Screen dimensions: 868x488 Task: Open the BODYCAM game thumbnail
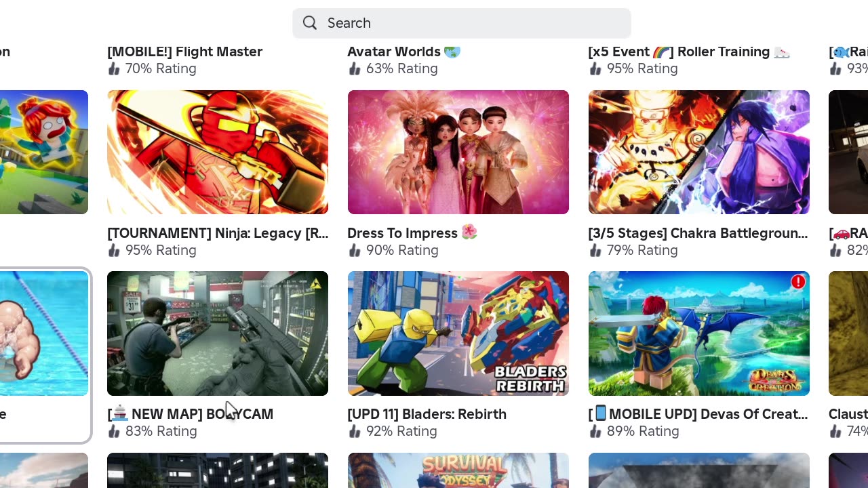click(218, 333)
